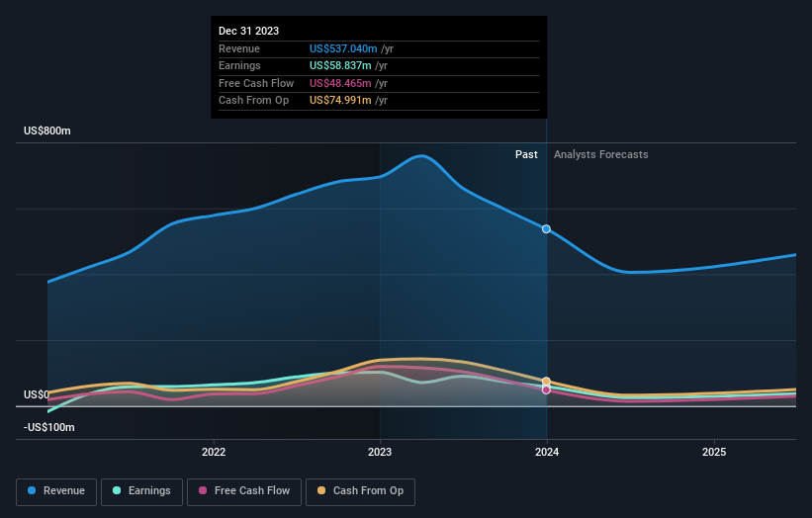This screenshot has height=518, width=812.
Task: Click the 2023 x-axis label
Action: [x=380, y=453]
